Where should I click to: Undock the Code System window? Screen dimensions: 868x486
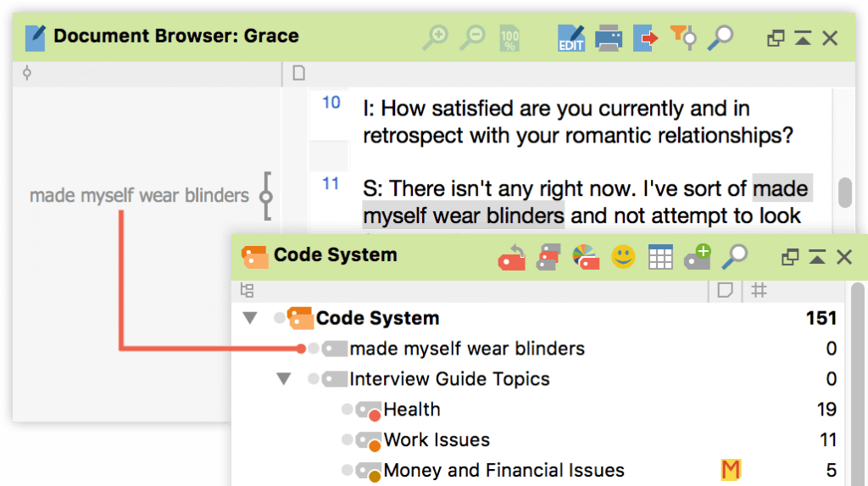point(790,257)
